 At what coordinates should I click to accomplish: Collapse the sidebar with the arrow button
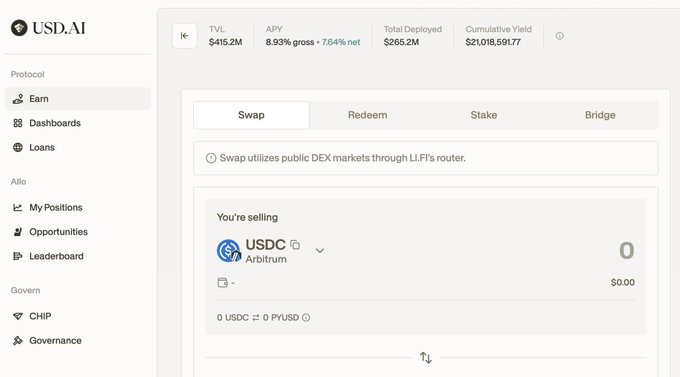(x=184, y=36)
